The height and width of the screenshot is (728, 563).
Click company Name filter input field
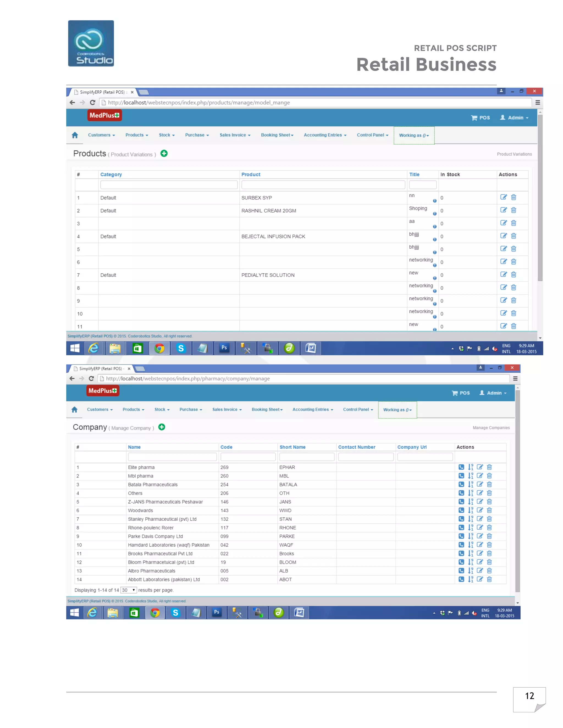pyautogui.click(x=172, y=457)
